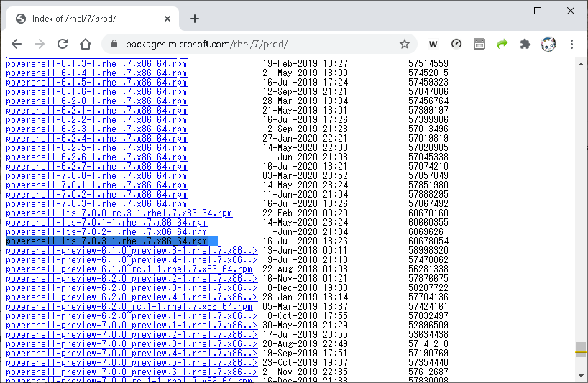
Task: Click date text 22-Feb-2020 00:20
Action: coord(306,213)
